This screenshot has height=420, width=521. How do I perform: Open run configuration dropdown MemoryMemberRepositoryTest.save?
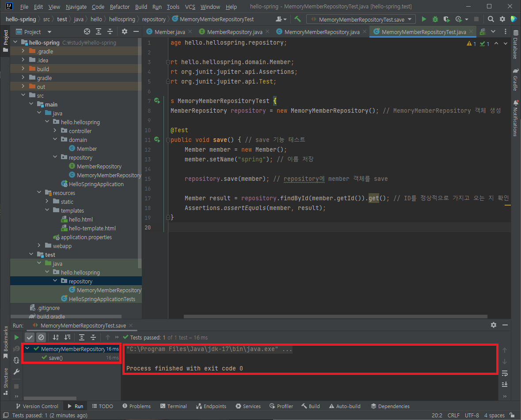pos(361,19)
